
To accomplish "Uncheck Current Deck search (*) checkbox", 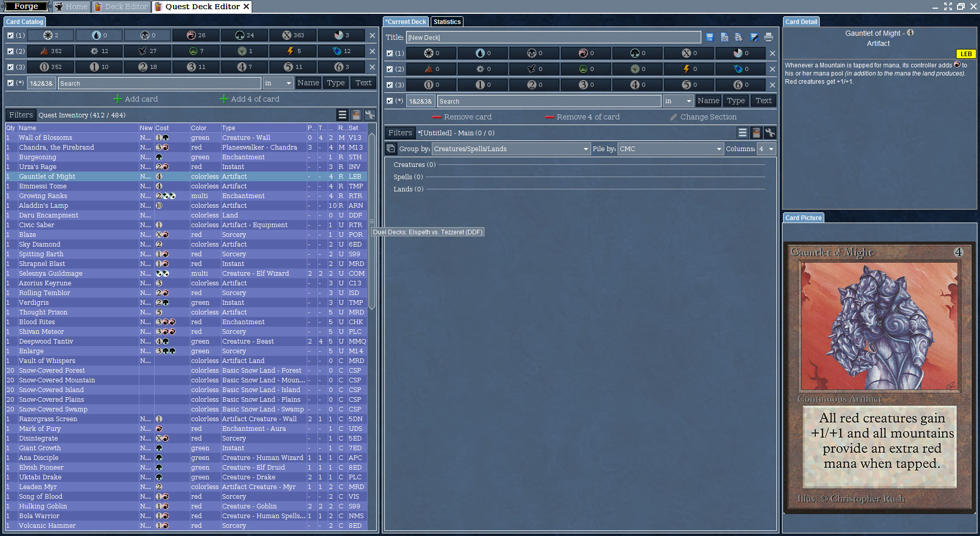I will pos(390,101).
